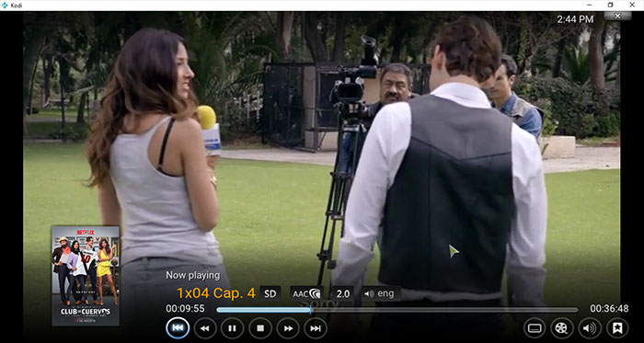Screen dimensions: 644x343
Task: Open the subtitles settings icon
Action: 535,328
